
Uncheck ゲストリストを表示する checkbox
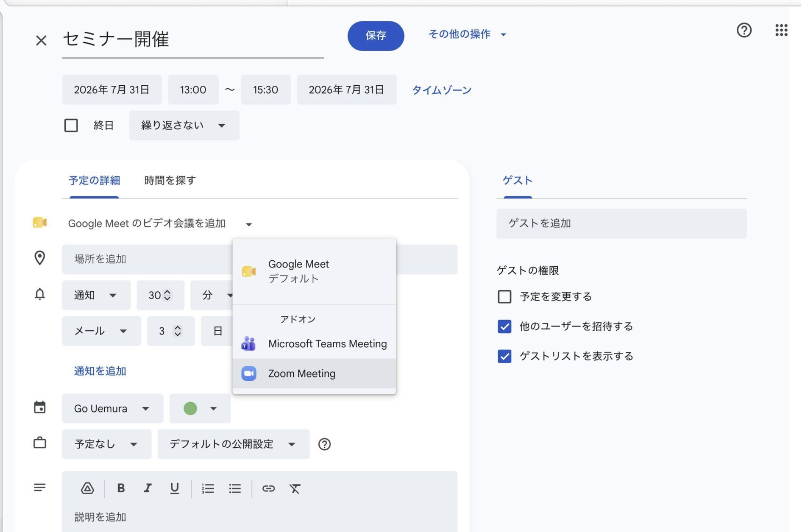point(504,356)
